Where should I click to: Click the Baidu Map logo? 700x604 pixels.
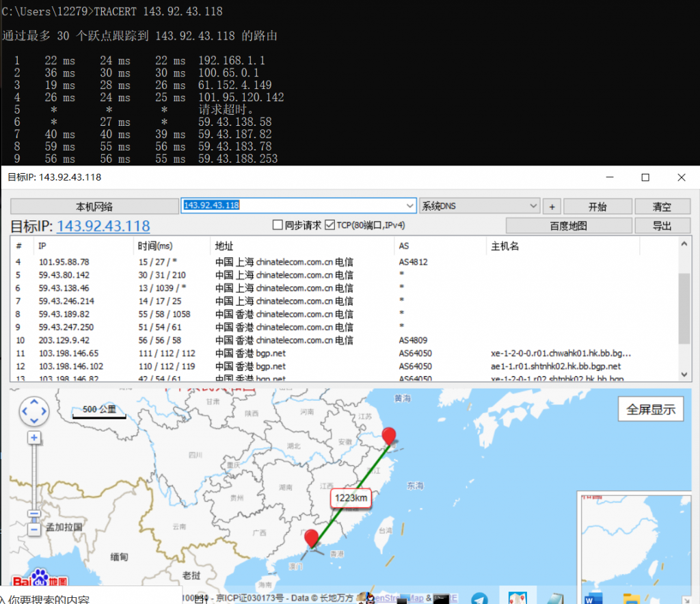39,580
